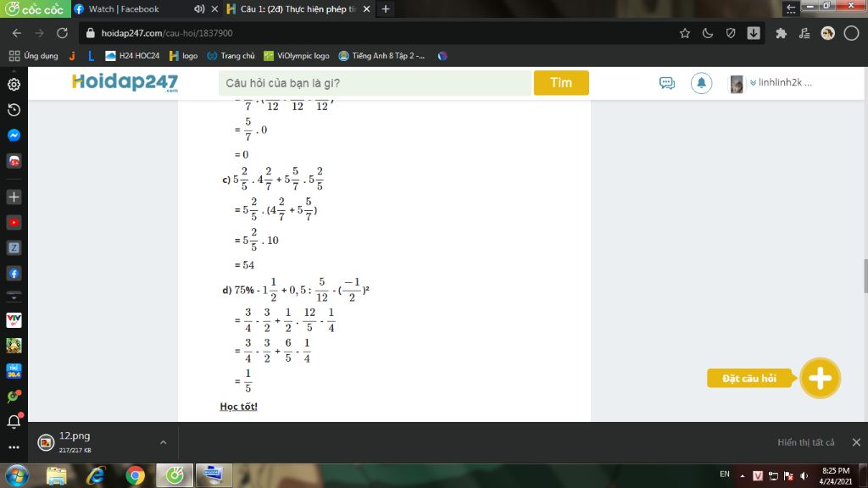Screen dimensions: 868x488
Task: Click the EN language indicator
Action: point(725,474)
